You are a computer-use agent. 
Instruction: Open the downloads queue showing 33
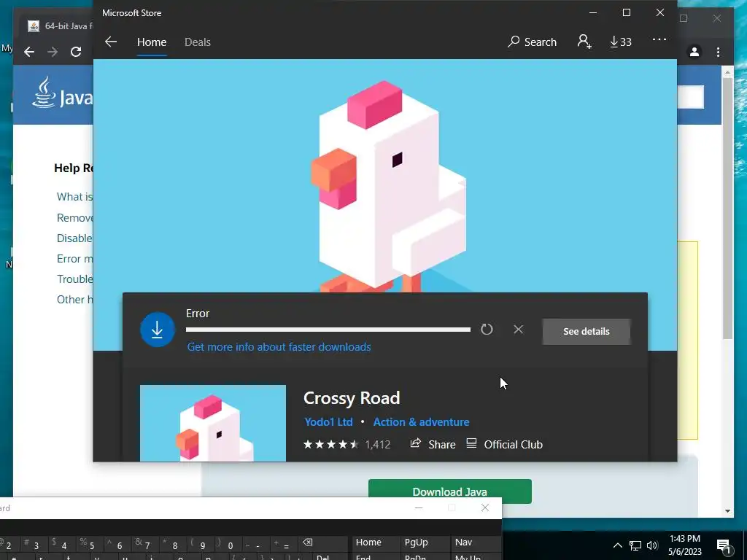point(621,42)
